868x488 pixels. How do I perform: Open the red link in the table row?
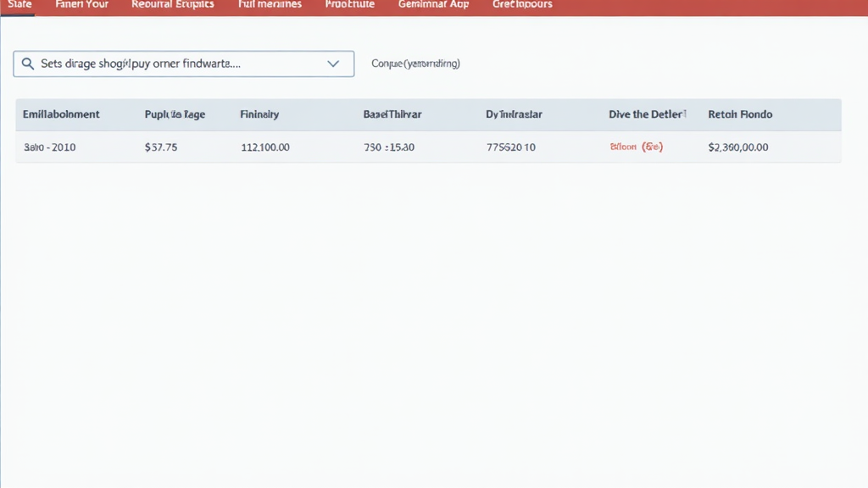pos(636,147)
